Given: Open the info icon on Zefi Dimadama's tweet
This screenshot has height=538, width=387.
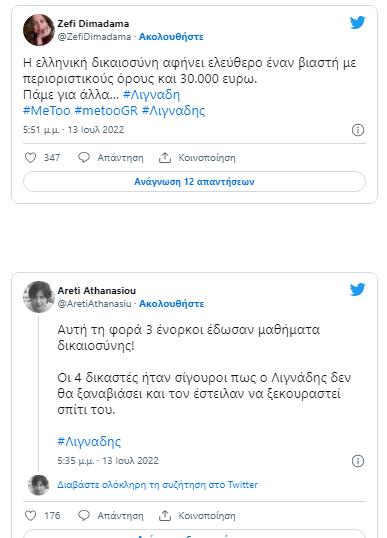Looking at the screenshot, I should [x=358, y=130].
